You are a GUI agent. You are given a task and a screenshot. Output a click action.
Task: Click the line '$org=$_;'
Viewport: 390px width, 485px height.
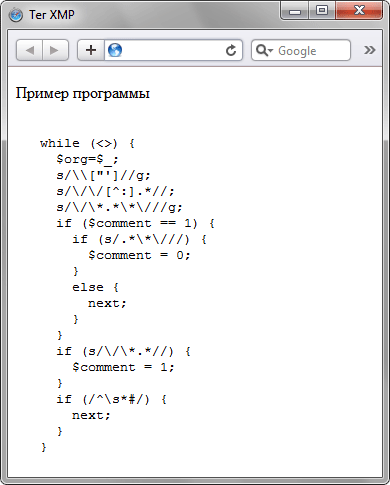click(87, 159)
